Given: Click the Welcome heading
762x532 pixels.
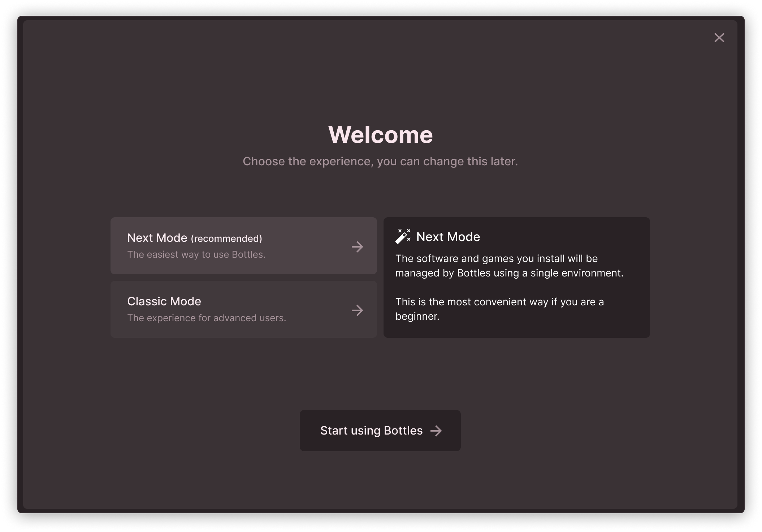Looking at the screenshot, I should (x=380, y=135).
